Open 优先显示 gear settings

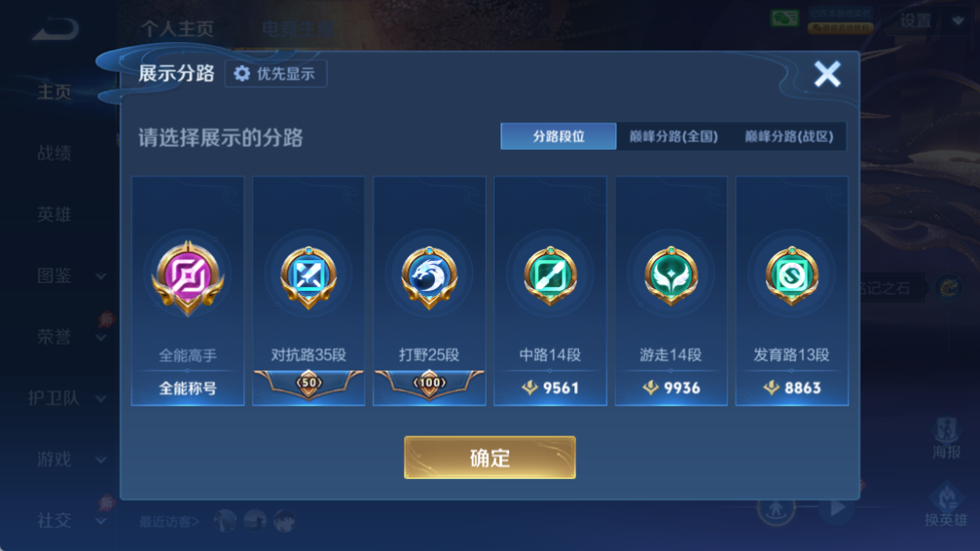click(275, 73)
